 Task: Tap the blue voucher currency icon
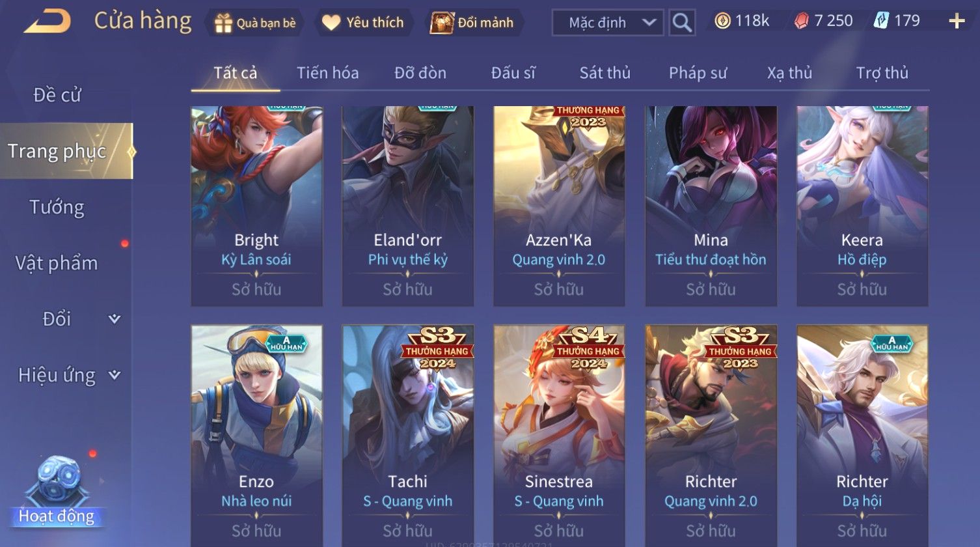pyautogui.click(x=880, y=21)
